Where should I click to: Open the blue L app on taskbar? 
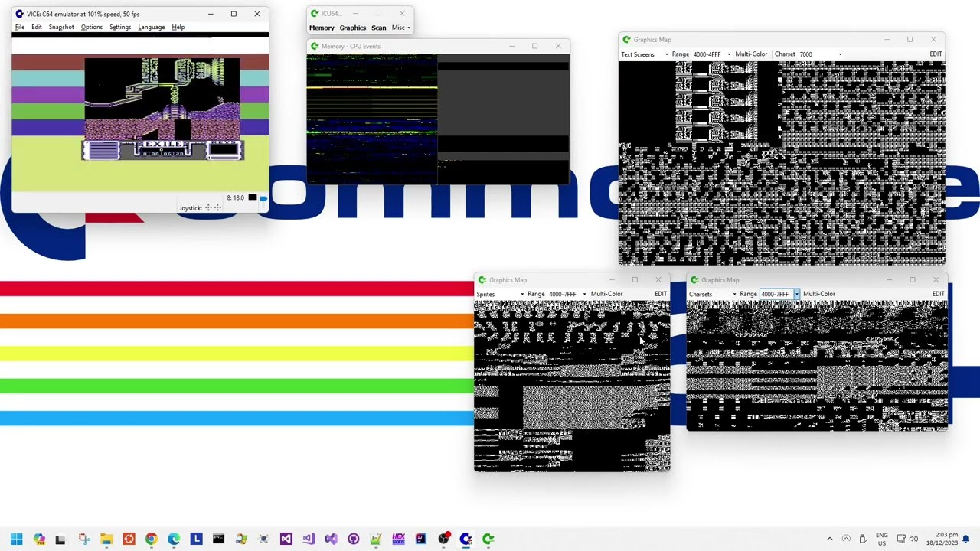click(x=196, y=539)
